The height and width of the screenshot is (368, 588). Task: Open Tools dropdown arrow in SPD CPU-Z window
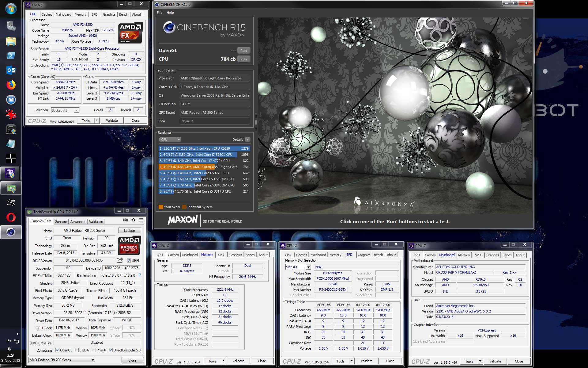coord(352,361)
